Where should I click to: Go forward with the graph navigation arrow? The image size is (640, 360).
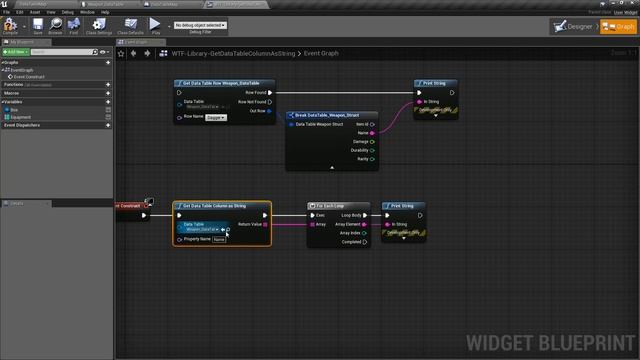(147, 53)
